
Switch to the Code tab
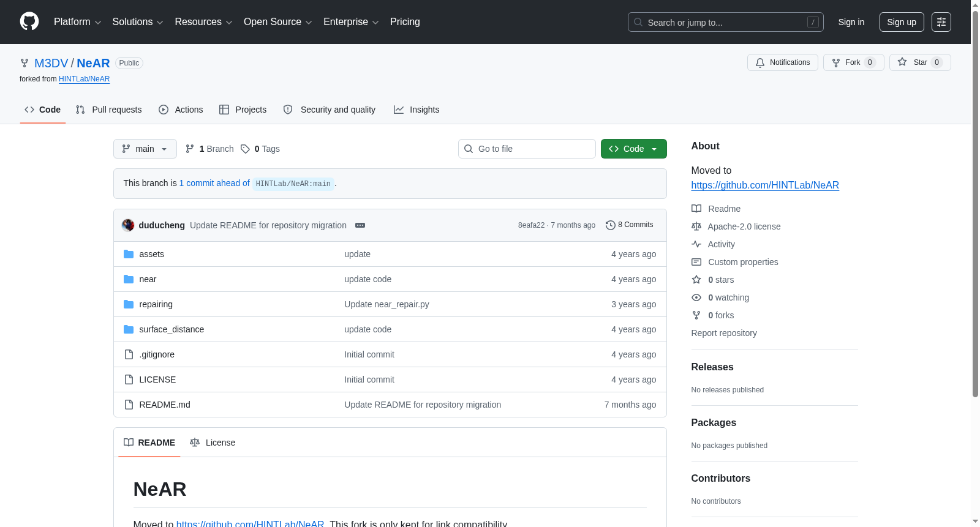(x=42, y=110)
